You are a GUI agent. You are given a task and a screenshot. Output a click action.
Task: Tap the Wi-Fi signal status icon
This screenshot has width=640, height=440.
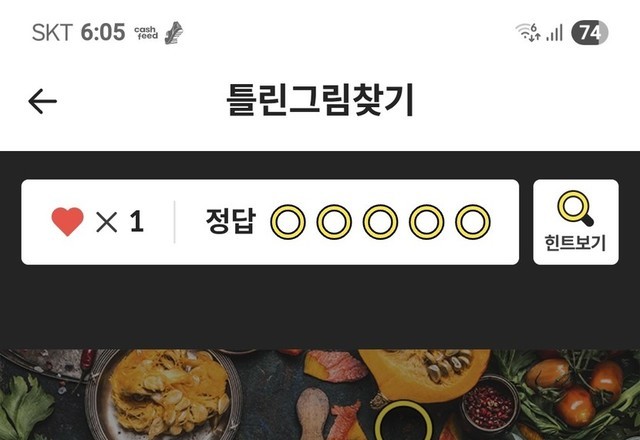[x=528, y=32]
